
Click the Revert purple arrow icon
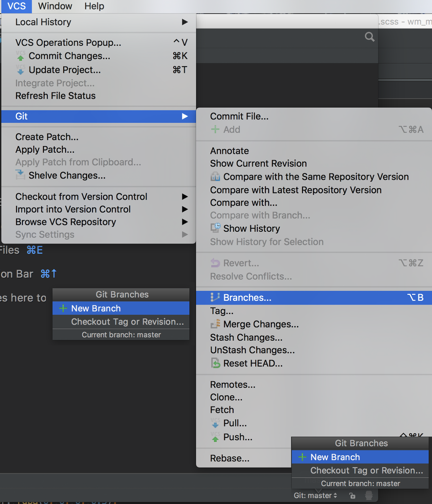[x=215, y=263]
